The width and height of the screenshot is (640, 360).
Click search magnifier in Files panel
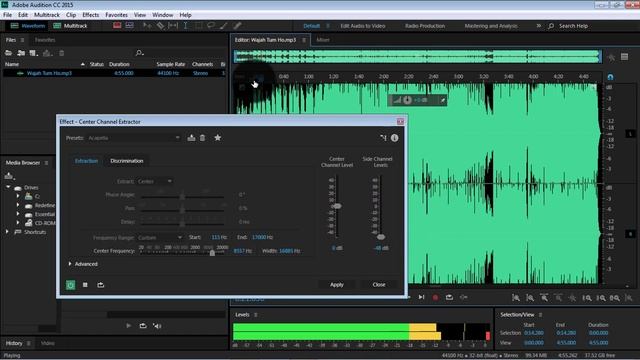[139, 53]
